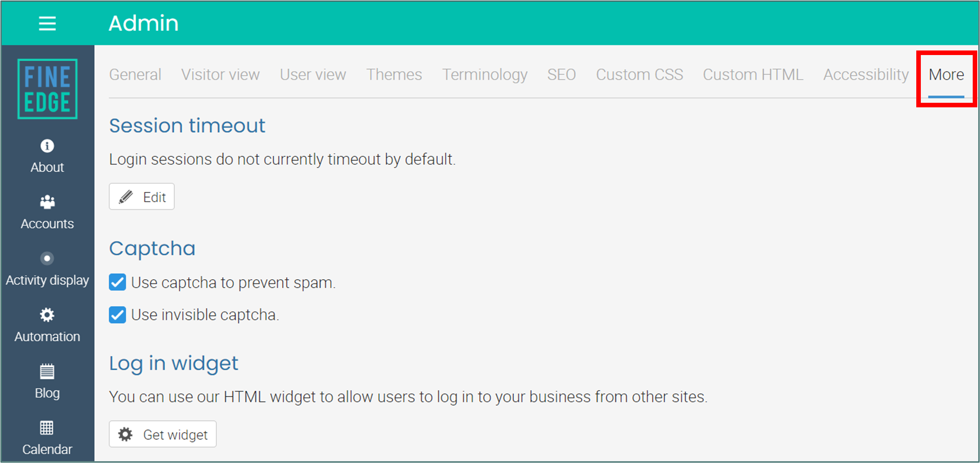This screenshot has height=463, width=980.
Task: Open the hamburger menu icon
Action: pos(47,23)
